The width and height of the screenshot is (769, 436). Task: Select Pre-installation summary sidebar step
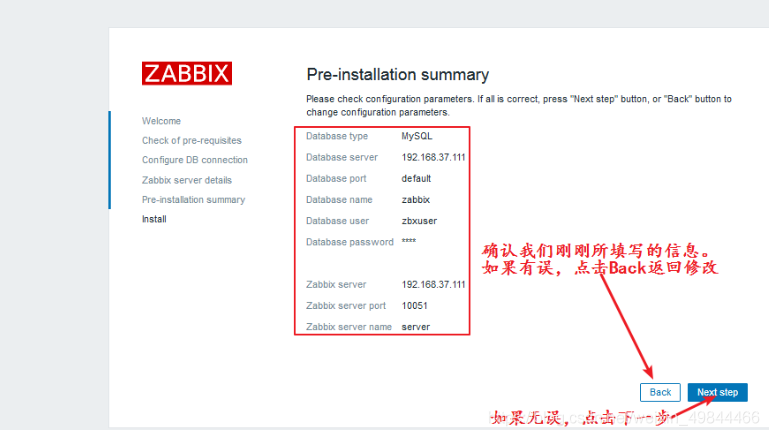193,200
